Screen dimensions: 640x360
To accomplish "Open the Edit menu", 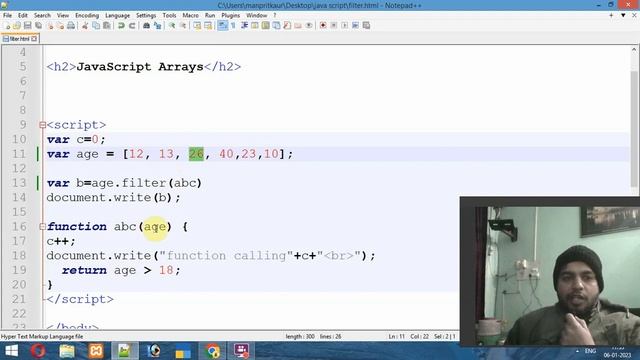I will click(x=22, y=16).
